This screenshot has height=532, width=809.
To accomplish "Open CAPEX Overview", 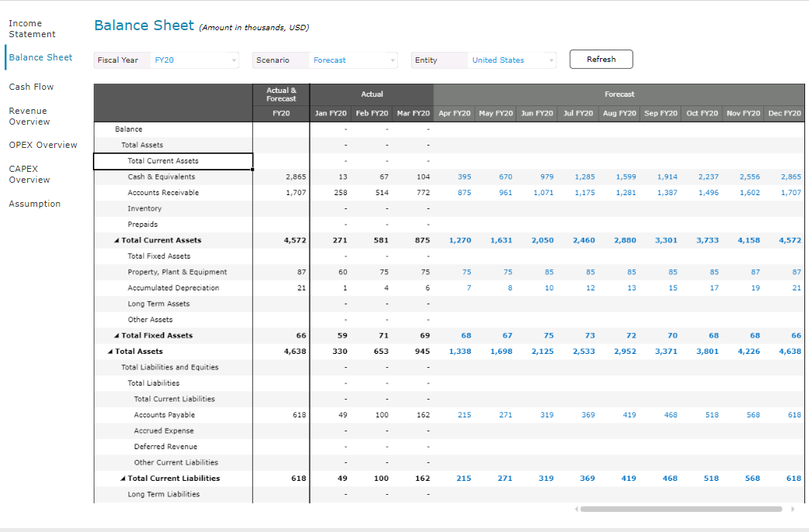I will click(31, 174).
